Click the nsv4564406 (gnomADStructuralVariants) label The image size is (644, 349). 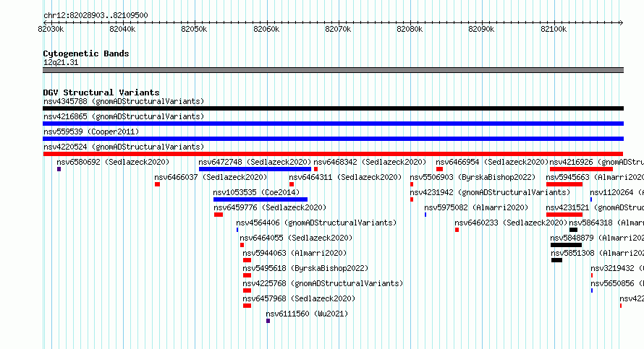click(316, 223)
